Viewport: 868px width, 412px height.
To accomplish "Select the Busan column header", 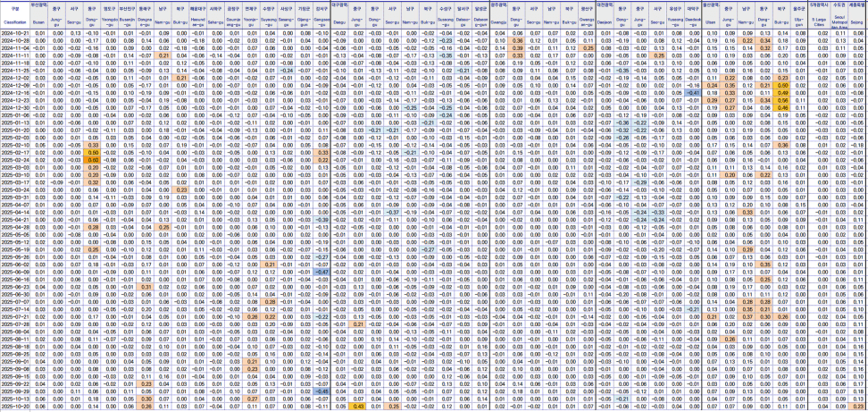I will click(x=38, y=18).
